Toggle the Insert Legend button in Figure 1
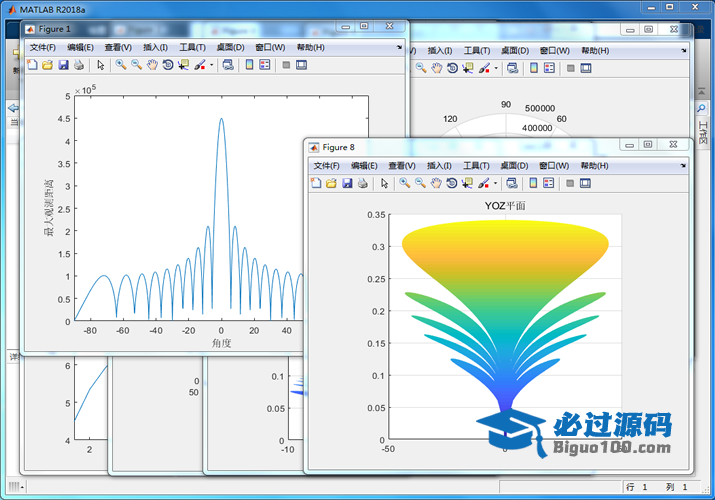This screenshot has width=715, height=500. coord(265,65)
